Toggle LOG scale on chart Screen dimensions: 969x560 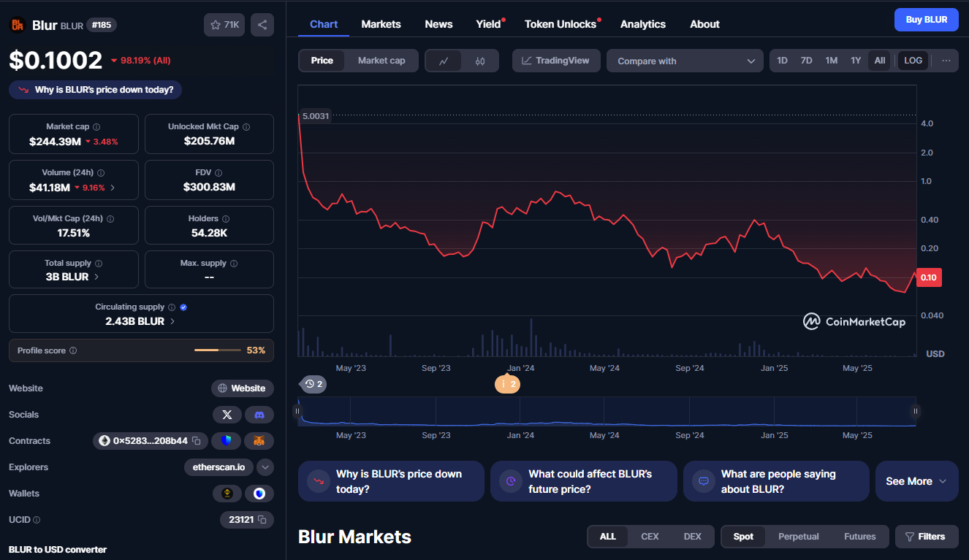913,61
